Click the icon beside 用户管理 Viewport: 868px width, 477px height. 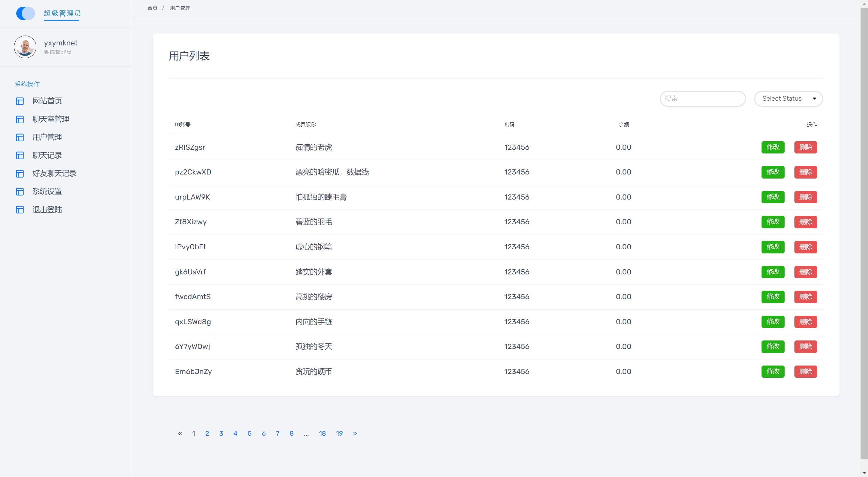20,137
